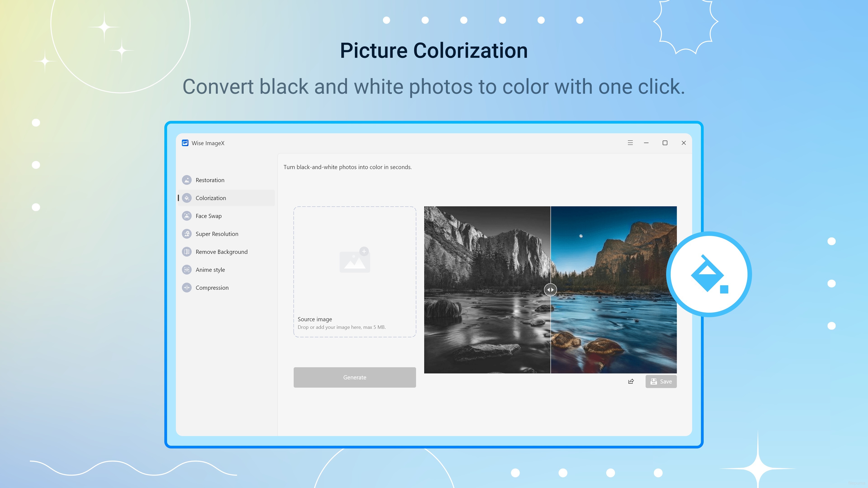Click the colorized mountain preview image
The height and width of the screenshot is (488, 868).
coord(613,290)
